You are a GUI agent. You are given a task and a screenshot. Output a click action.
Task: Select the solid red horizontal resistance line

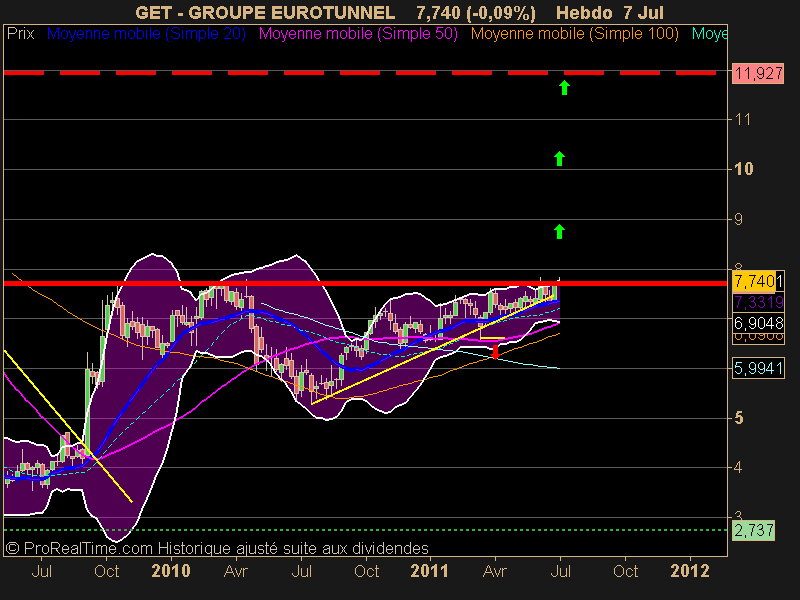point(365,283)
